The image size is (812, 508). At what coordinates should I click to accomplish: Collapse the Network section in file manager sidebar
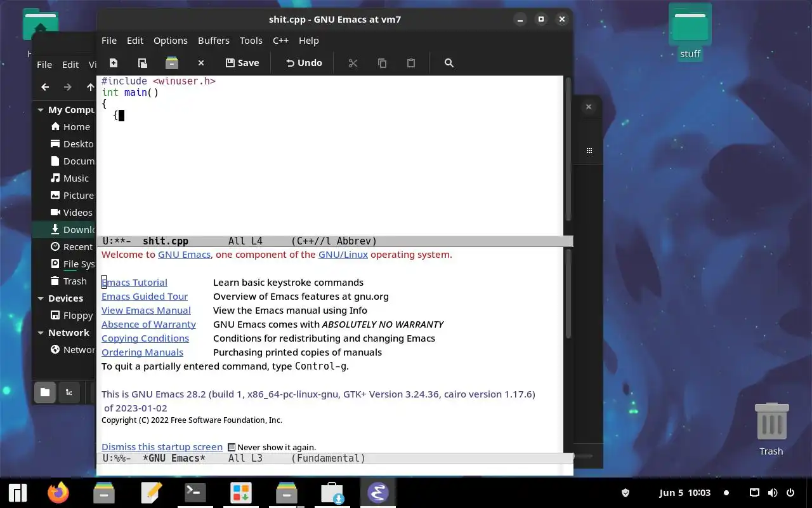[41, 333]
